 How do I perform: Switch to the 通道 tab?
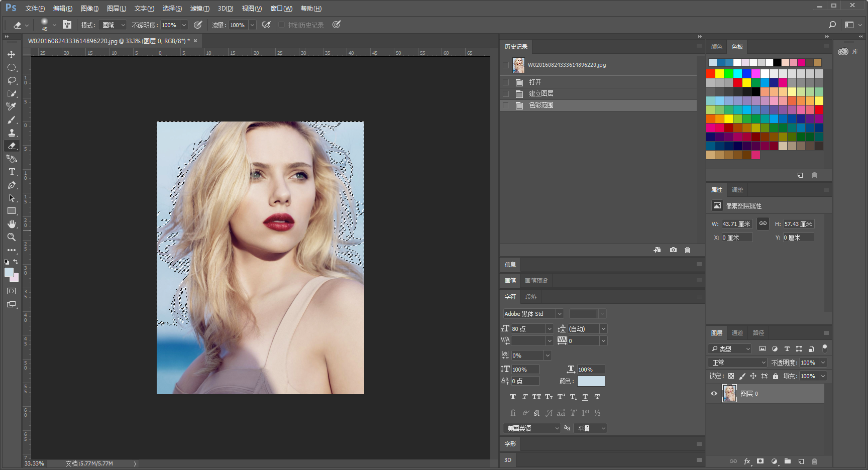737,333
